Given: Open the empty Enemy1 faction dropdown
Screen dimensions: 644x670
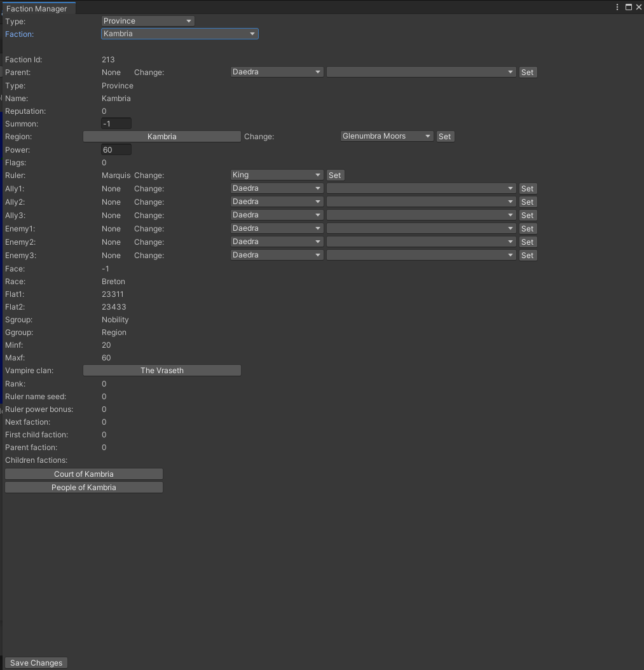Looking at the screenshot, I should tap(421, 228).
